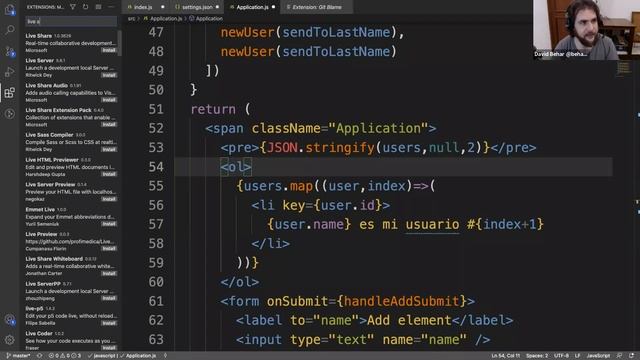Synchronize changes icon in status bar

pos(39,356)
